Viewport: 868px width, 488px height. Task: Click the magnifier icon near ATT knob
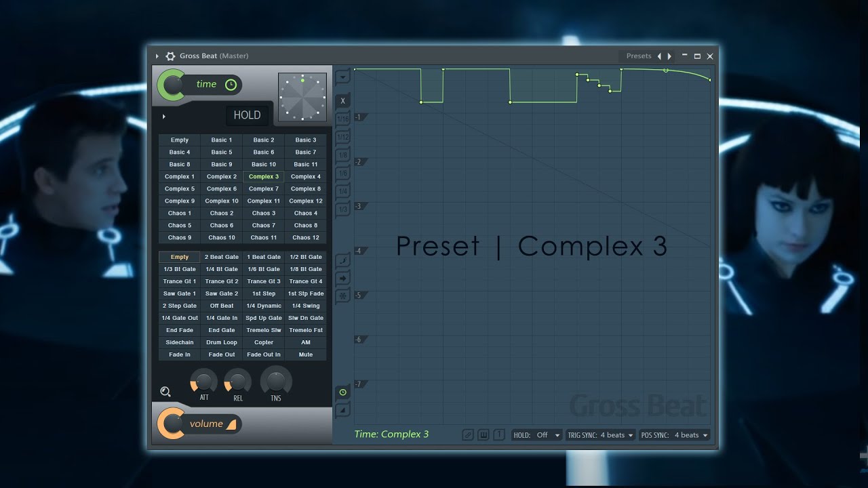165,392
